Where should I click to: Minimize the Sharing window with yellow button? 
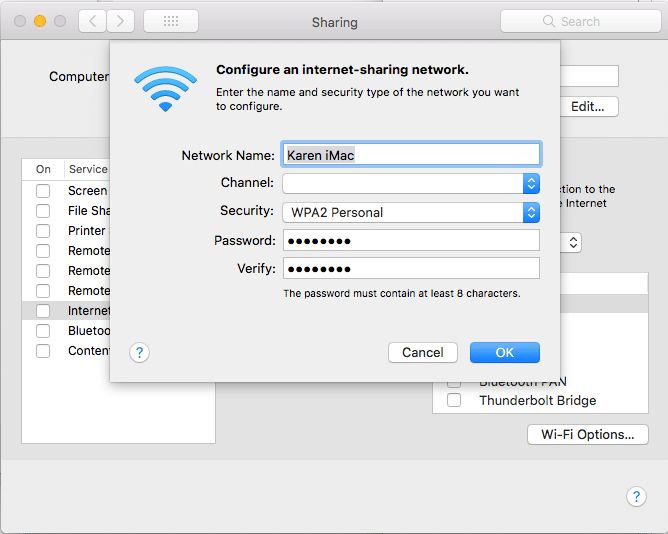tap(40, 21)
